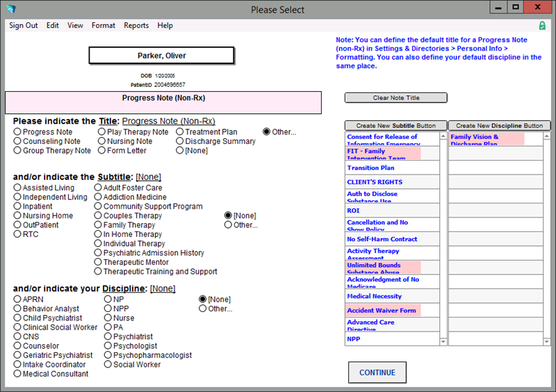Select the Counseling Note title option
Image resolution: width=556 pixels, height=392 pixels.
click(x=17, y=141)
